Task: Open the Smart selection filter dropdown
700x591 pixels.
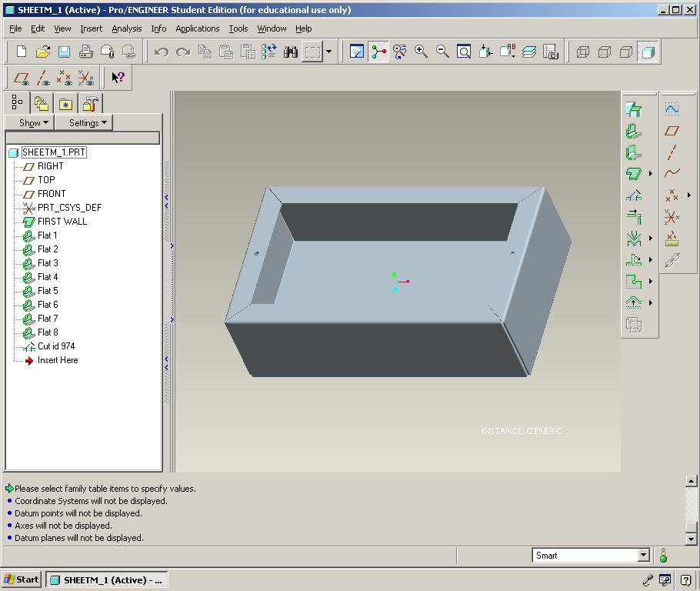Action: tap(644, 555)
